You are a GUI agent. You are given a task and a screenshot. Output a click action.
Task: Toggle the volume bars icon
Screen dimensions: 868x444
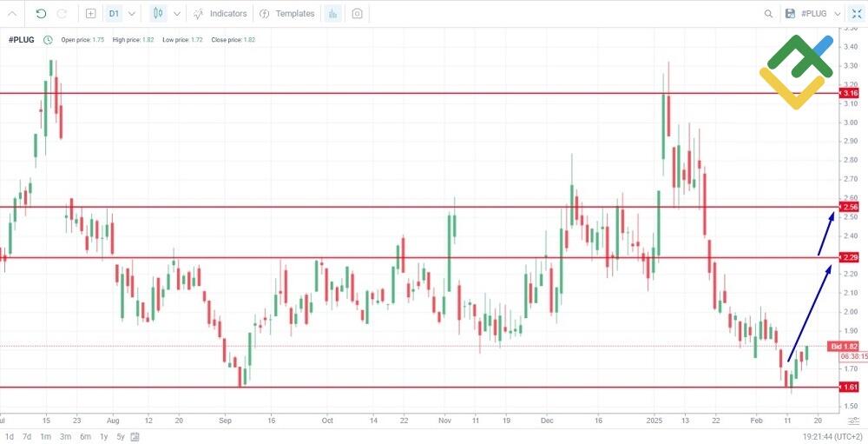(x=332, y=13)
